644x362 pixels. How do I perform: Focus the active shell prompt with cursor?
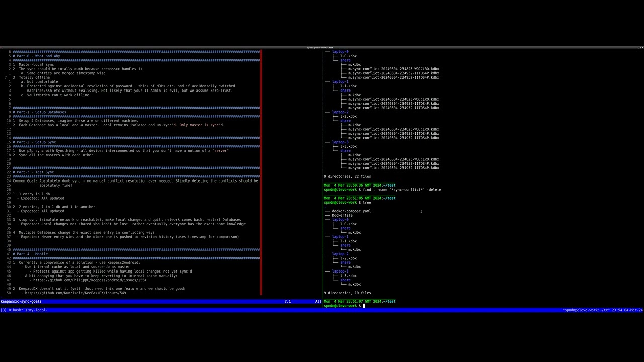(344, 306)
